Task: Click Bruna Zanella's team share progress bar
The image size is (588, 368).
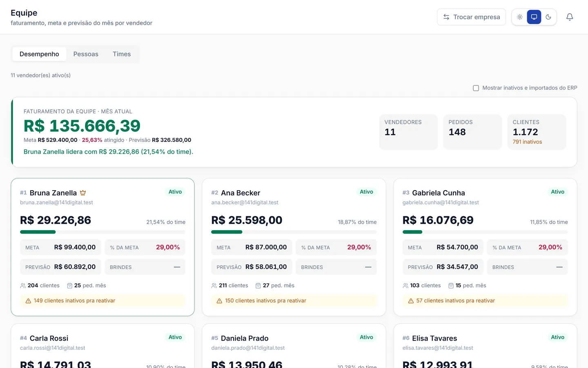Action: click(x=102, y=232)
